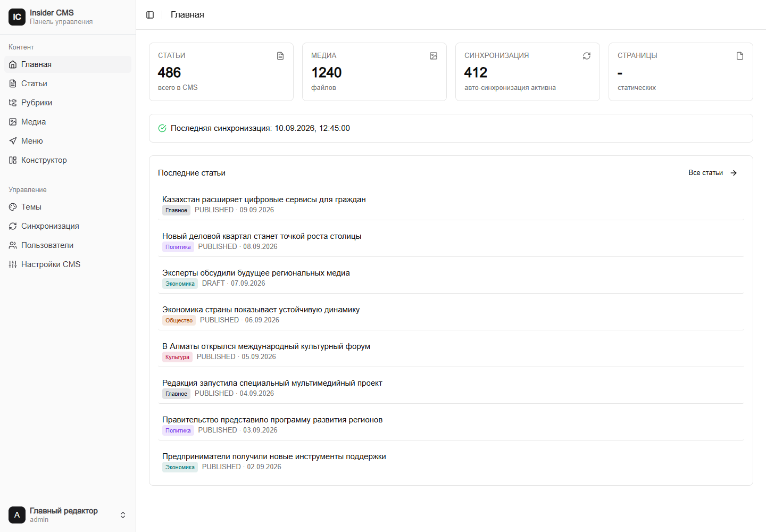Image resolution: width=766 pixels, height=532 pixels.
Task: Open article Правительство представило программу развития регионов
Action: tap(272, 420)
